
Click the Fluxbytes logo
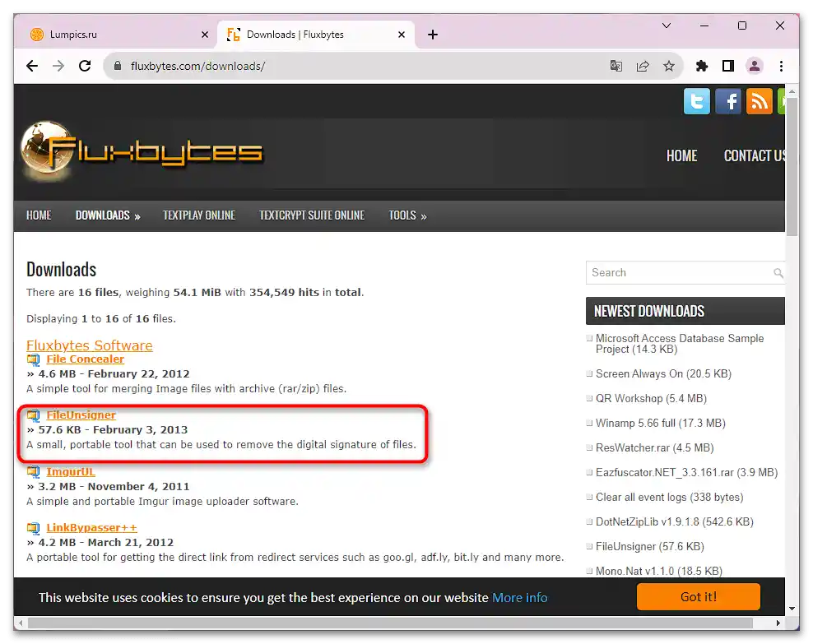click(x=142, y=151)
